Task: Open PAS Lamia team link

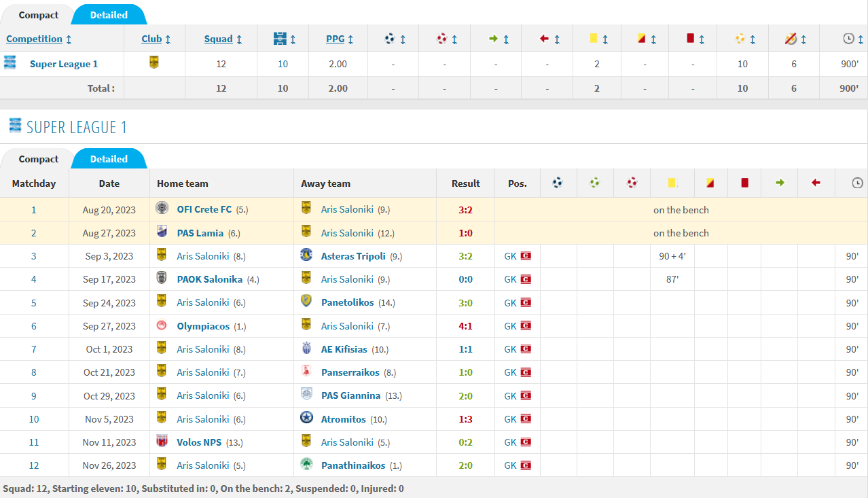Action: [200, 233]
